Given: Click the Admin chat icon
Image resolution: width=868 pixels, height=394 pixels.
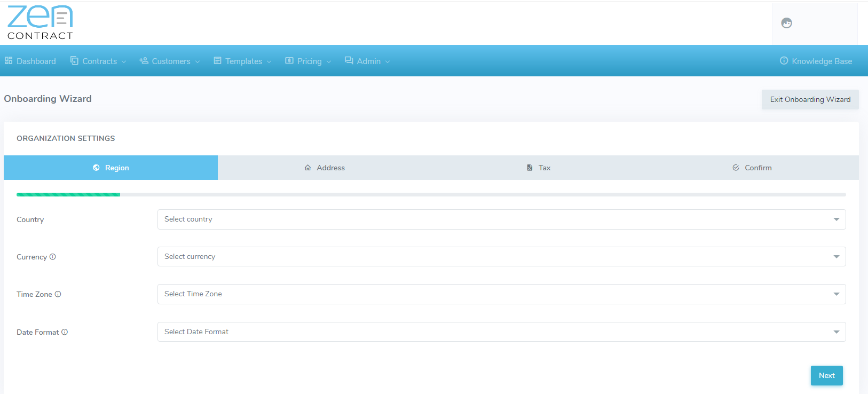Looking at the screenshot, I should tap(349, 61).
